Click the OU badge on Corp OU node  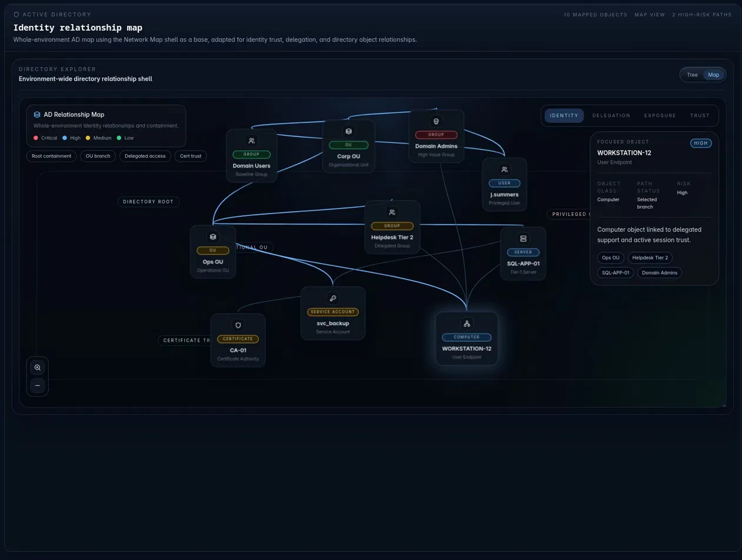(348, 145)
